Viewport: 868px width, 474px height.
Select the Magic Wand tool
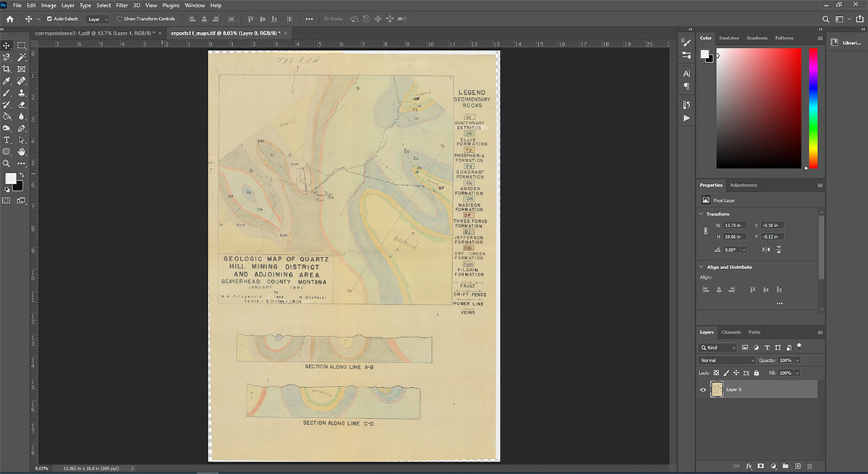pos(22,57)
